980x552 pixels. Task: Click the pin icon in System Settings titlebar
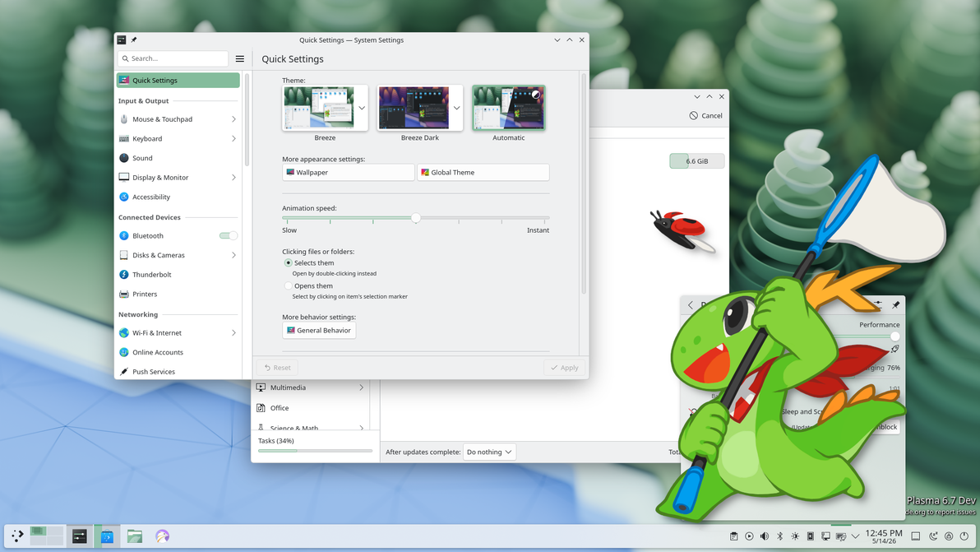134,40
